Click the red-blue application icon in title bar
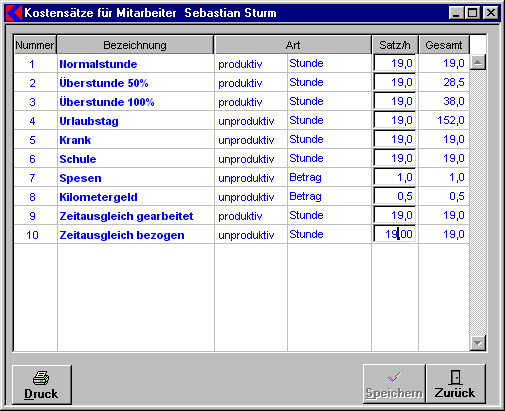Screen dimensions: 505x411 click(14, 13)
